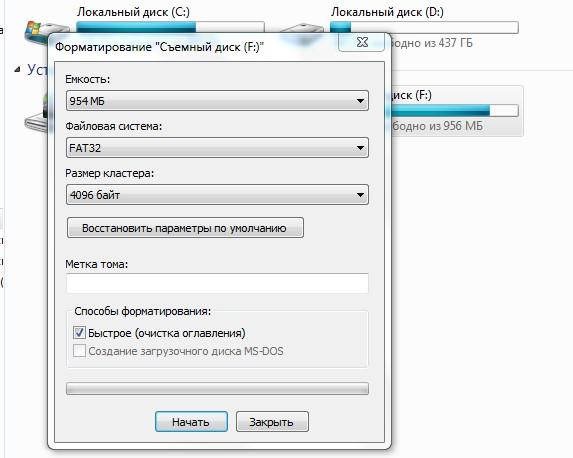Click the disabled MS-DOS boot disk checkbox
The width and height of the screenshot is (573, 458).
[x=79, y=351]
